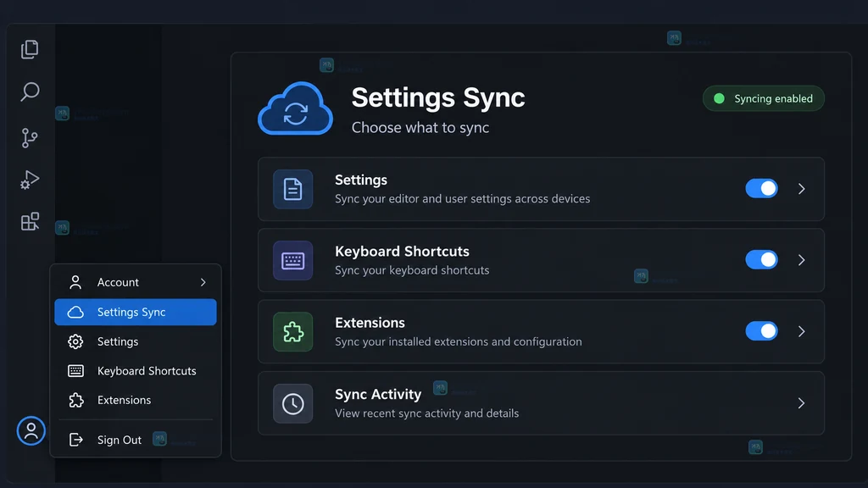This screenshot has width=868, height=488.
Task: Toggle off Extensions sync switch
Action: coord(762,331)
